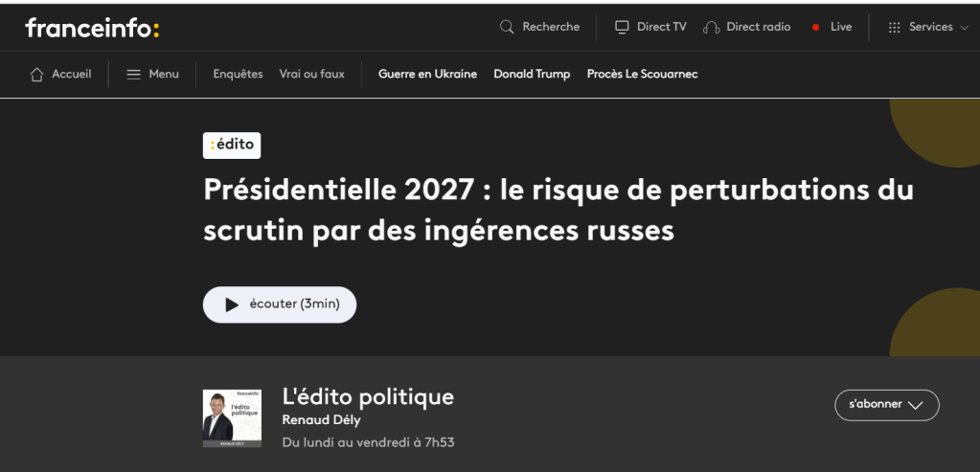Click the édito category tag
This screenshot has height=472, width=980.
coord(232,146)
